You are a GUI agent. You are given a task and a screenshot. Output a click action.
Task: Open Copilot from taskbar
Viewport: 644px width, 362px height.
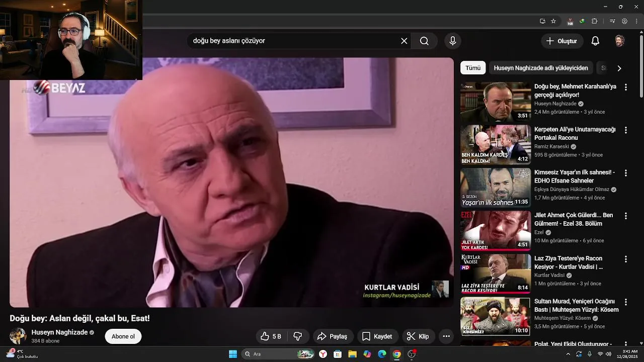pos(367,354)
